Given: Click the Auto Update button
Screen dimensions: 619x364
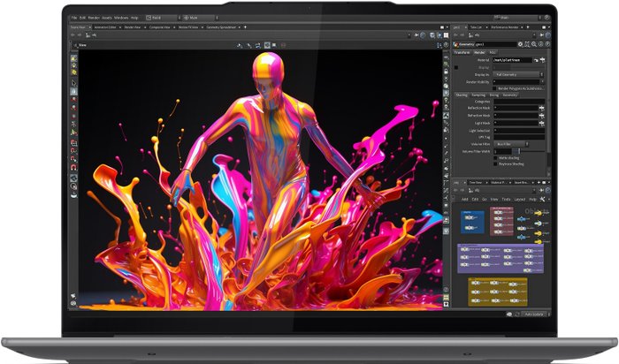Looking at the screenshot, I should click(531, 315).
